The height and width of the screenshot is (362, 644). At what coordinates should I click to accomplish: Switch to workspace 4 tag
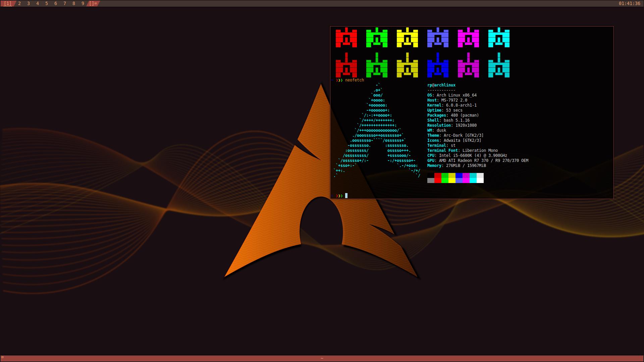[x=38, y=3]
